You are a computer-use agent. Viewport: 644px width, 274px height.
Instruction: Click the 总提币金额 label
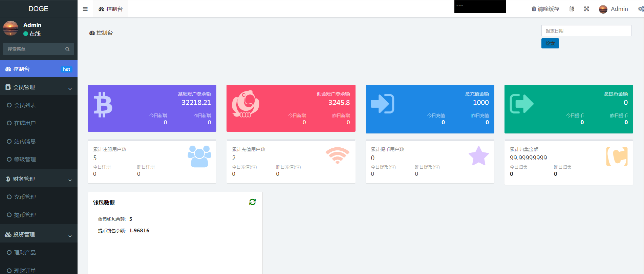point(616,94)
